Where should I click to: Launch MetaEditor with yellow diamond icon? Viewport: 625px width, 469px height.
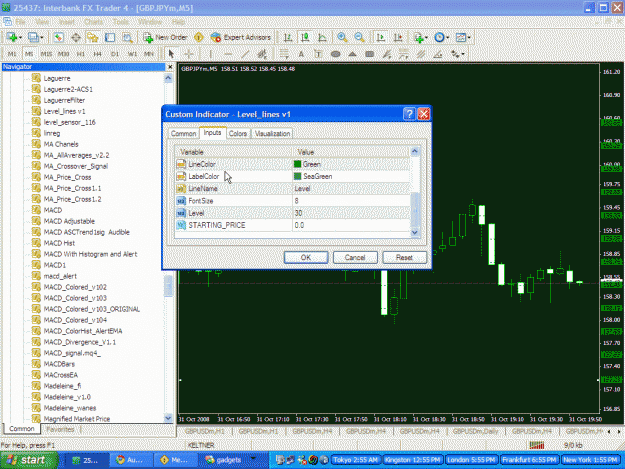pos(199,37)
